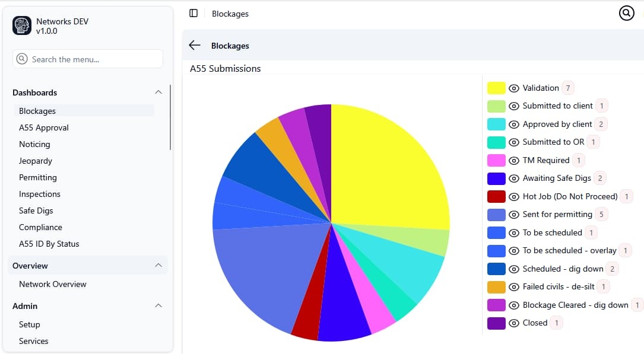Click inside the Search the menu field
The height and width of the screenshot is (354, 644).
(x=89, y=59)
